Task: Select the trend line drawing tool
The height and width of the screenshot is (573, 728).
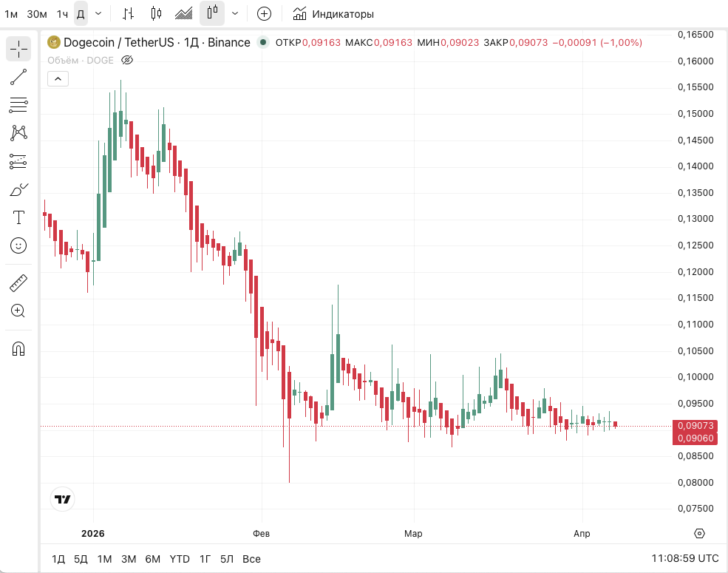Action: point(18,77)
